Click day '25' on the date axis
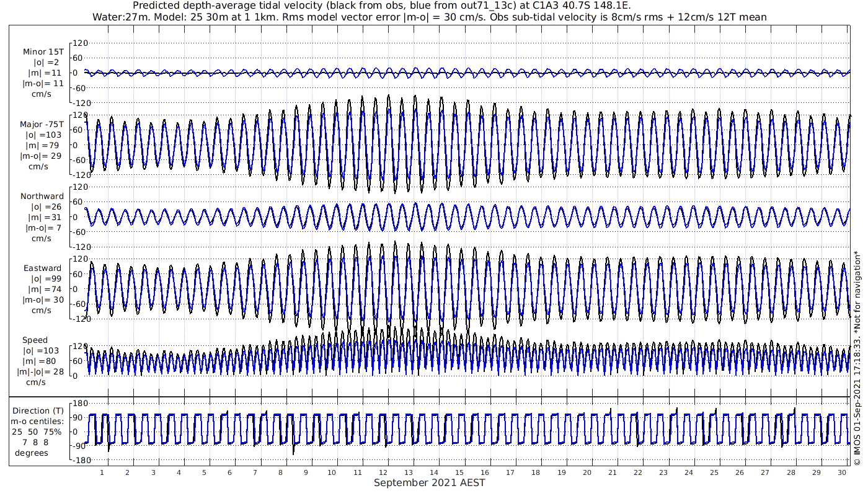This screenshot has width=868, height=496. (x=715, y=472)
